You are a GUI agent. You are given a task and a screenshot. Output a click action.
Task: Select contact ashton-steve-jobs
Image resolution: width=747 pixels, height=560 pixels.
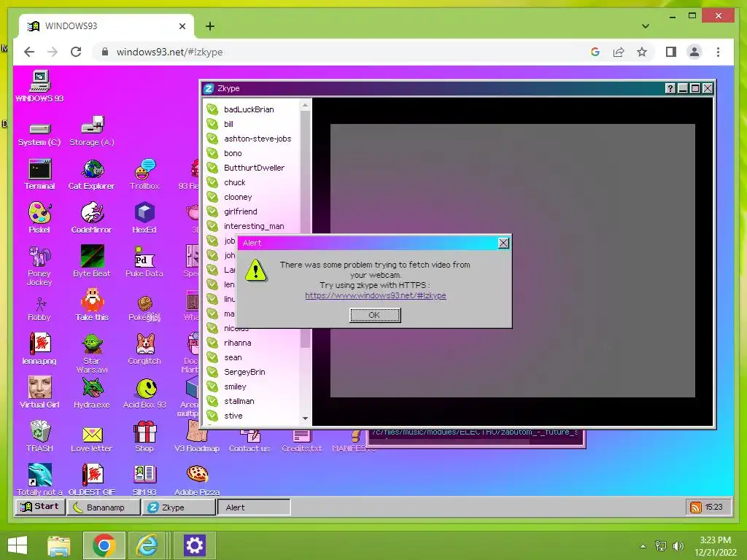click(252, 139)
